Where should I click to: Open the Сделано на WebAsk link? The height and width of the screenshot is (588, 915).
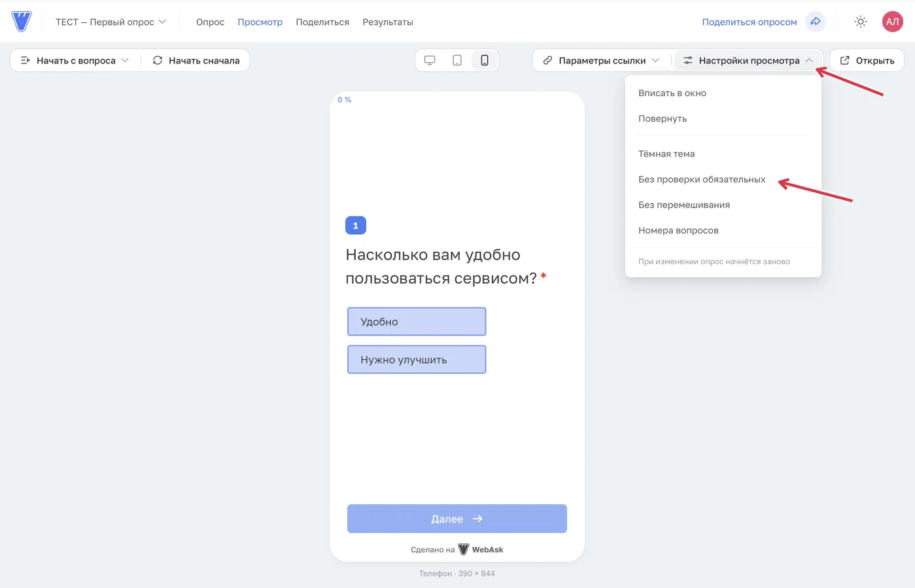point(457,549)
